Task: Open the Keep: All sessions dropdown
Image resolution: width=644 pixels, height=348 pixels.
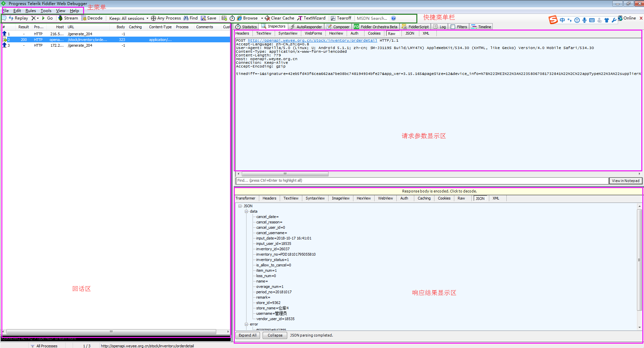Action: pyautogui.click(x=129, y=18)
